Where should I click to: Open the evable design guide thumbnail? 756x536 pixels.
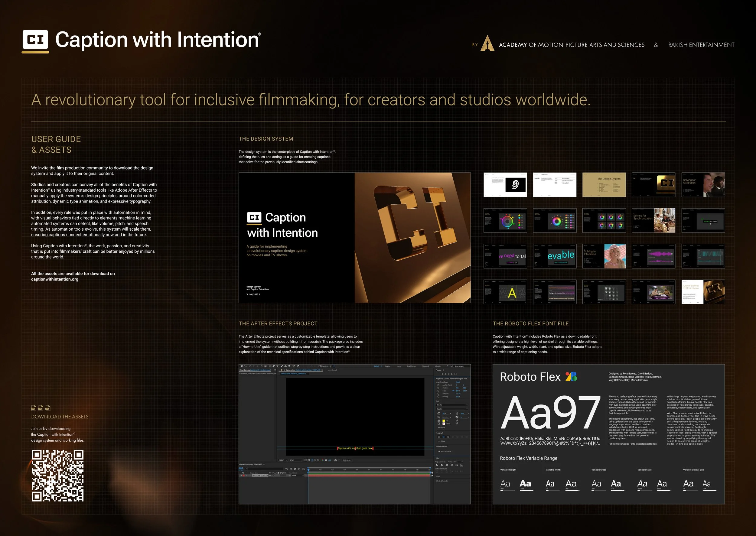point(555,256)
